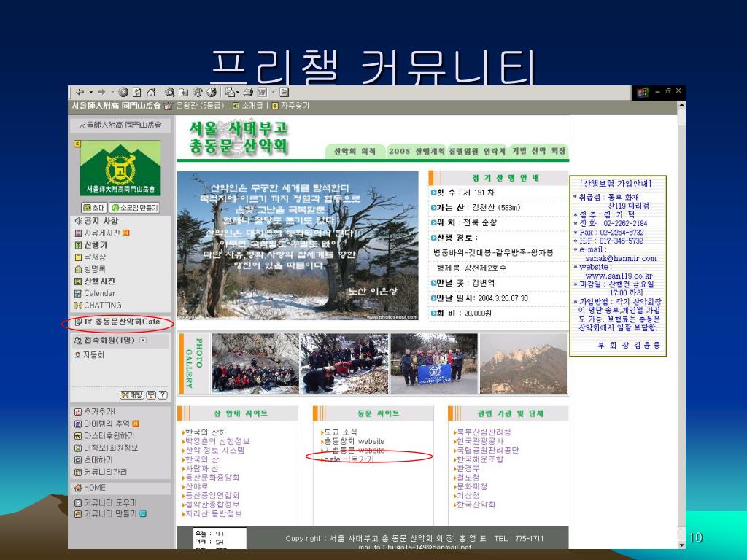Switch to the 산악회 회칙 tab
747x560 pixels.
355,151
